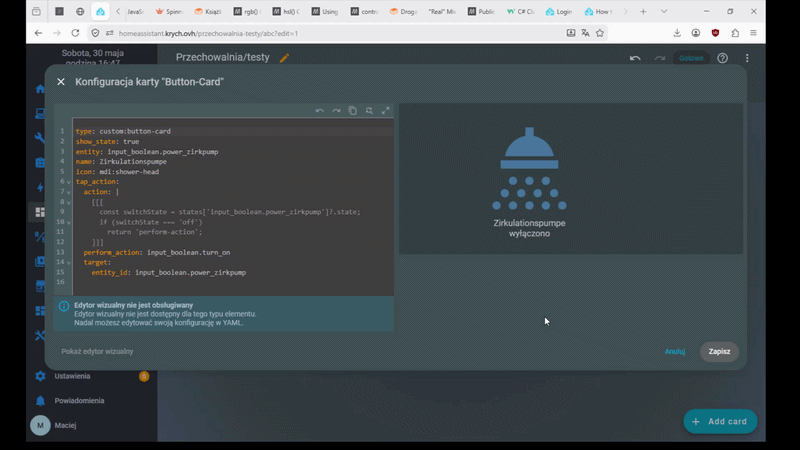This screenshot has height=450, width=800.
Task: Open the browser account icon
Action: point(696,33)
